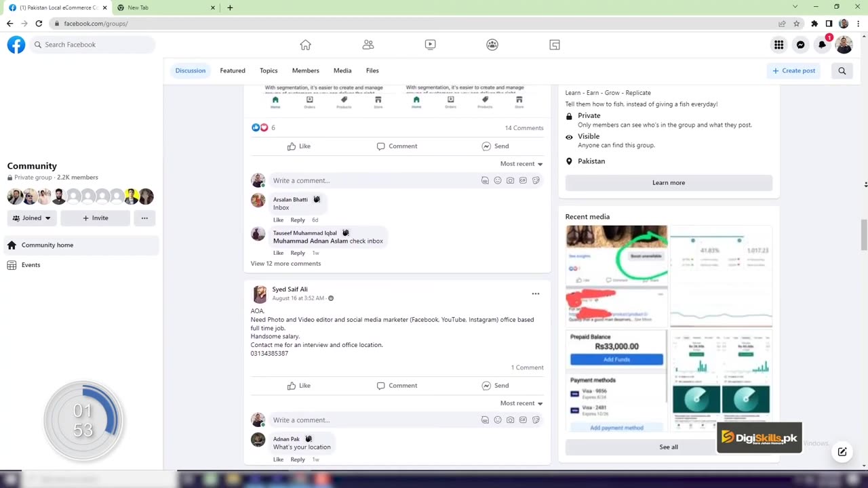Send the first post via Messenger
Image resolution: width=868 pixels, height=488 pixels.
tap(495, 146)
